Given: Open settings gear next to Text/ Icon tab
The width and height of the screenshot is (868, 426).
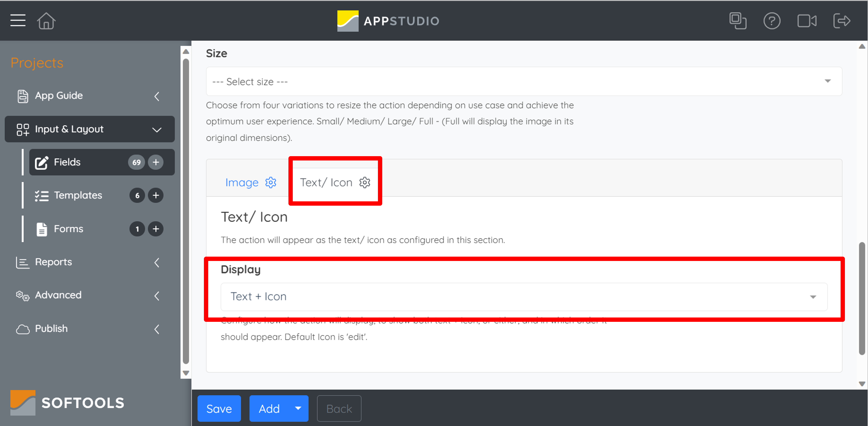Looking at the screenshot, I should 365,182.
